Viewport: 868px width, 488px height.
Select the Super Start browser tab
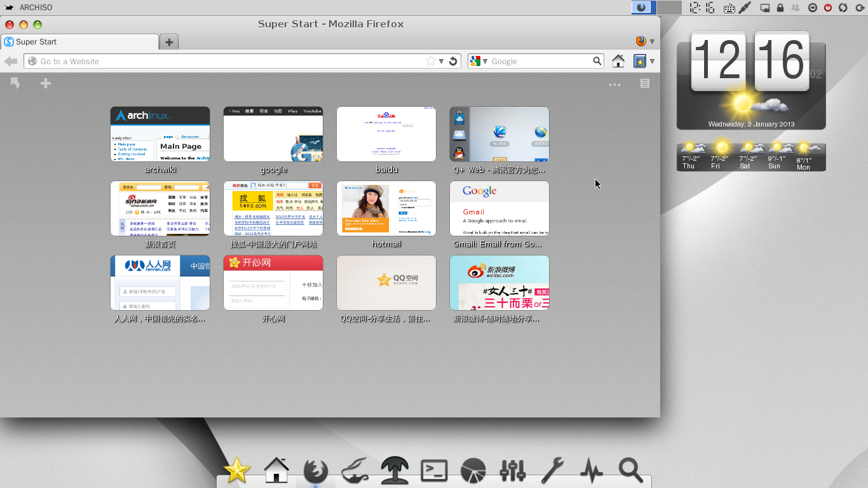[79, 42]
